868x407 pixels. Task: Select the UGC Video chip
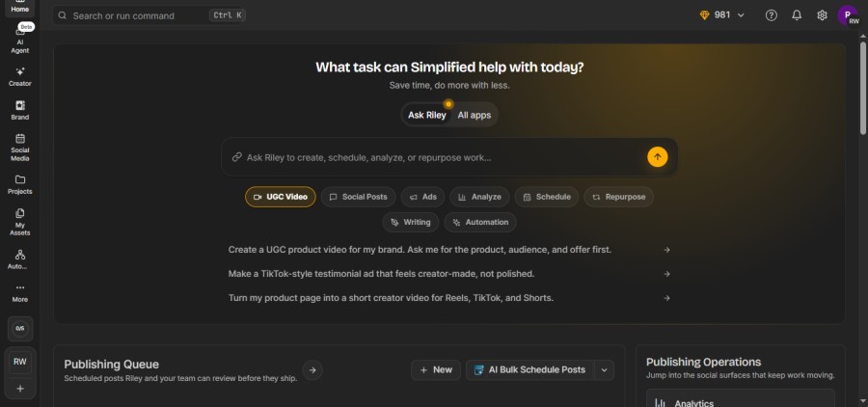tap(281, 197)
